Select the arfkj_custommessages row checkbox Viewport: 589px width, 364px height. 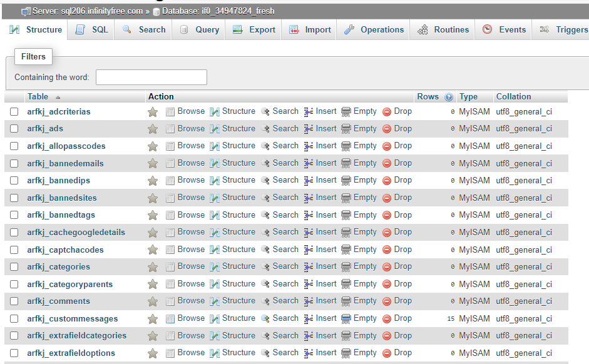[x=14, y=319]
